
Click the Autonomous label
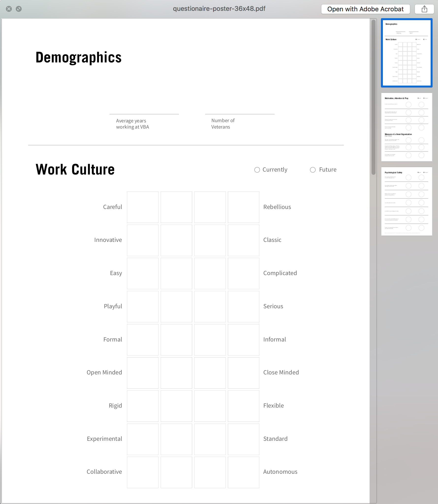click(x=280, y=472)
